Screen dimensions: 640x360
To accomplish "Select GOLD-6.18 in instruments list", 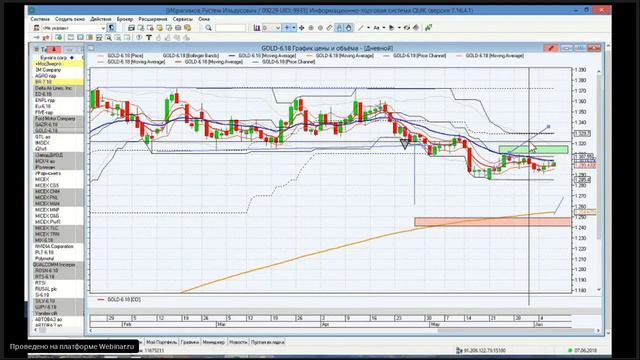I will pyautogui.click(x=58, y=131).
